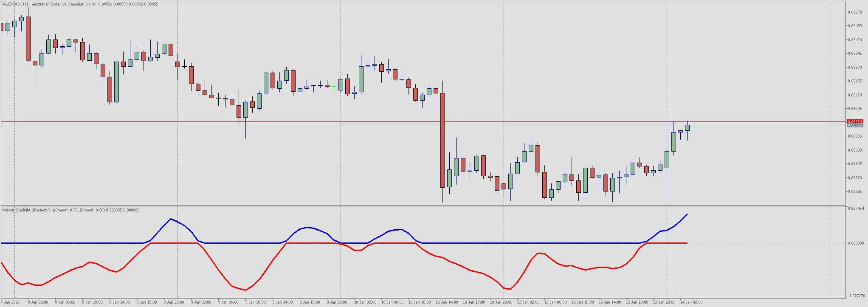
Task: Click the red indicator line's rightmost deep trough
Action: click(x=509, y=289)
